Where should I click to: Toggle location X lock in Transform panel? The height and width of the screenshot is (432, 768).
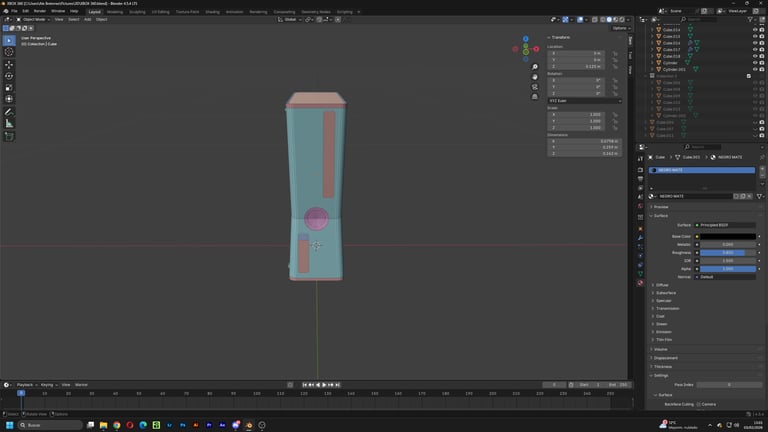click(x=615, y=53)
